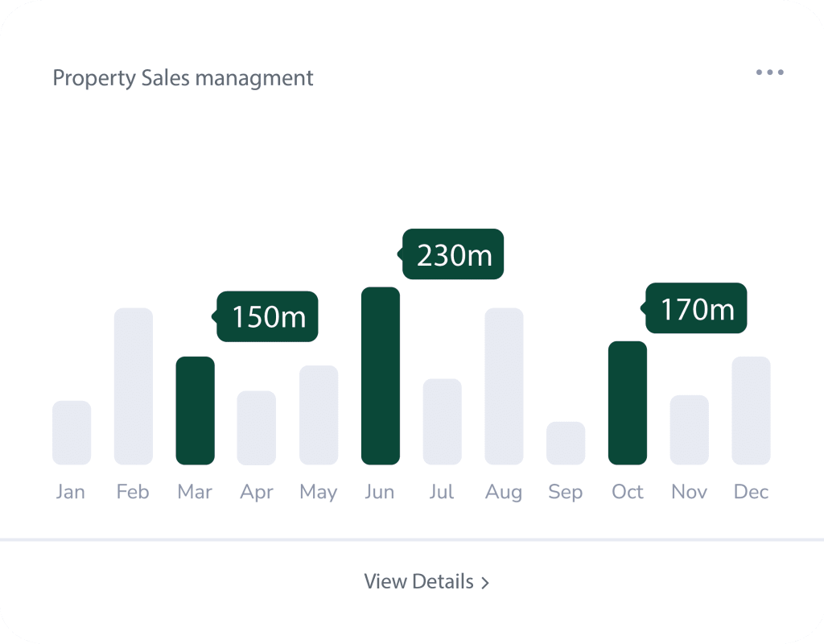Click the 170m tooltip label
The height and width of the screenshot is (644, 824).
698,308
